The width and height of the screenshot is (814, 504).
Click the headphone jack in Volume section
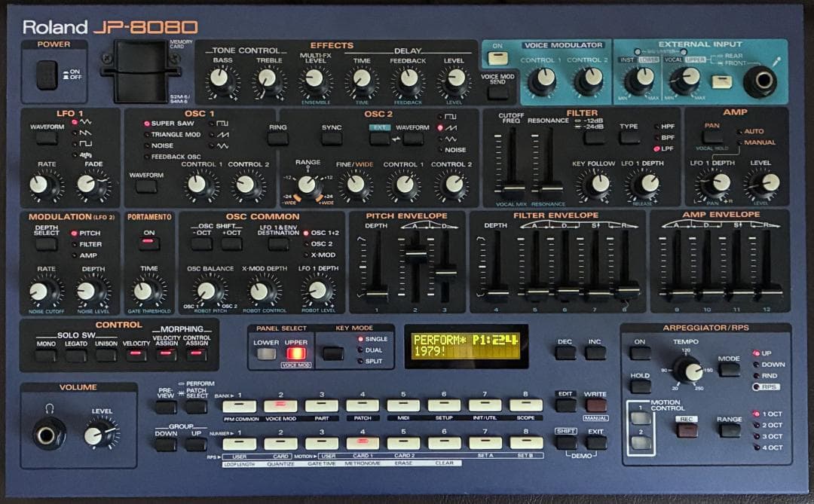coord(49,432)
